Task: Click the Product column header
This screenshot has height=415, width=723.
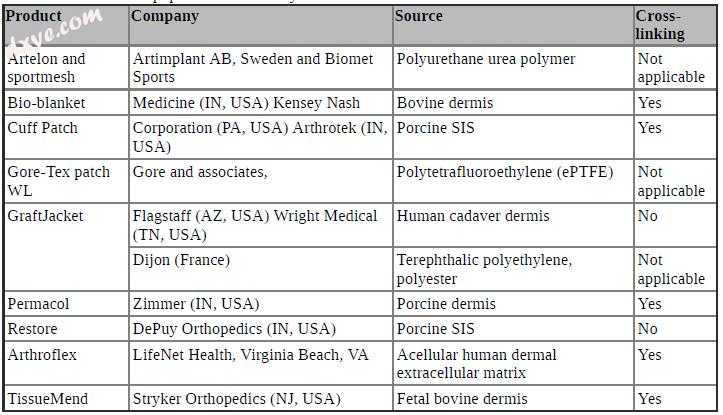Action: (x=66, y=25)
